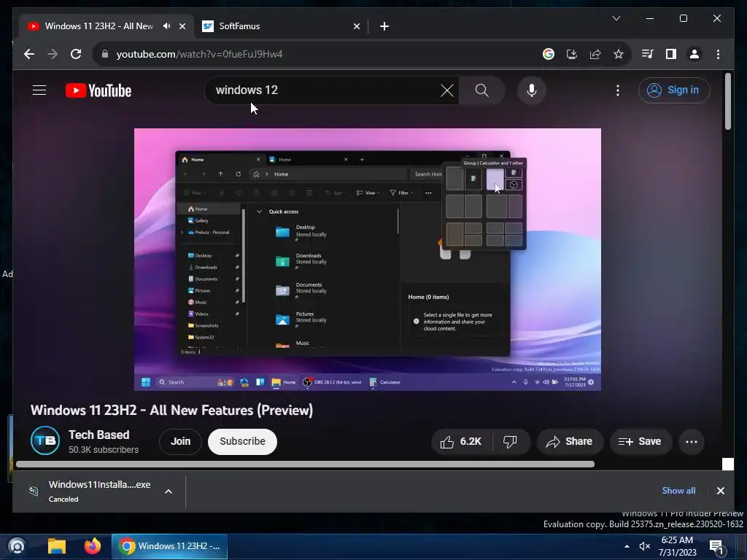Open the Chrome profile icon
Viewport: 747px width, 560px height.
click(694, 54)
